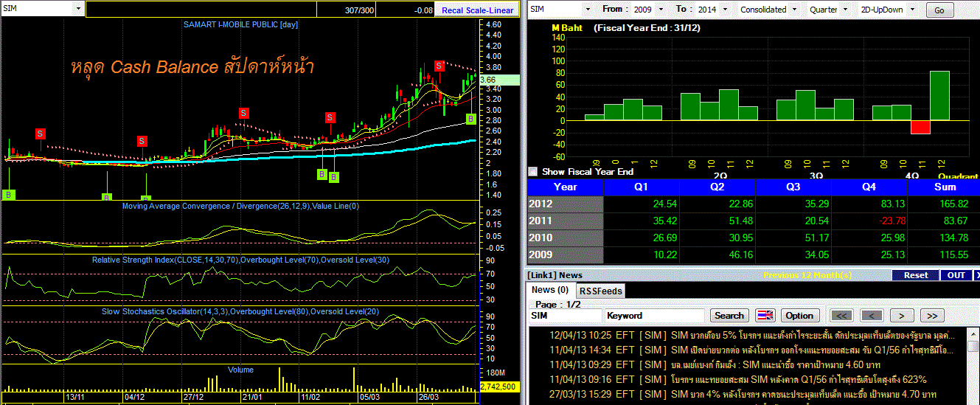Screen dimensions: 980x405
Task: Click the Sum column header
Action: click(945, 187)
